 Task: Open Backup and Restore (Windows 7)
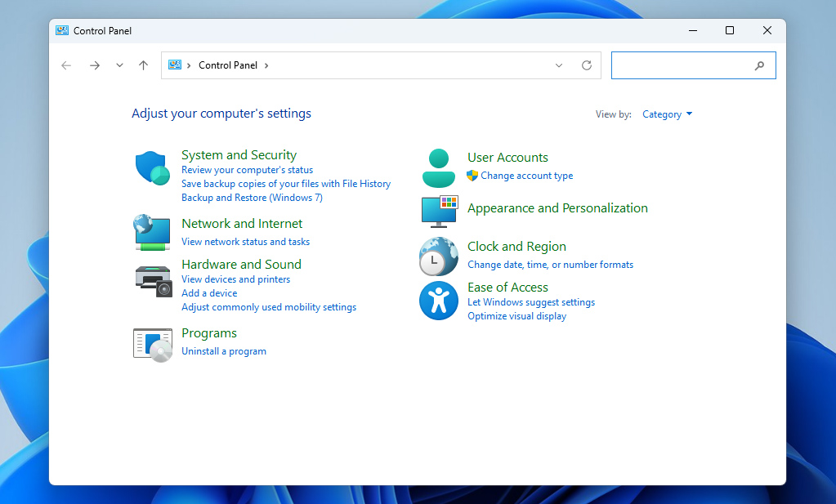click(x=252, y=198)
